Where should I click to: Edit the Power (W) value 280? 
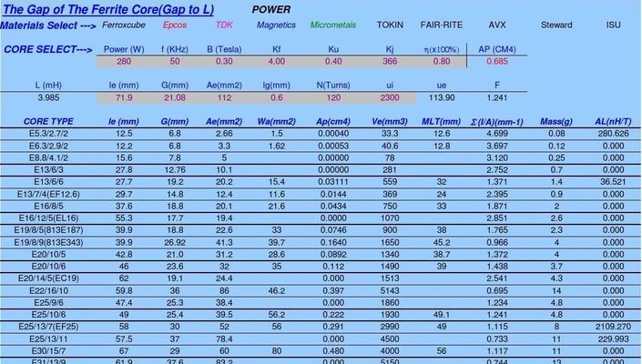coord(124,61)
